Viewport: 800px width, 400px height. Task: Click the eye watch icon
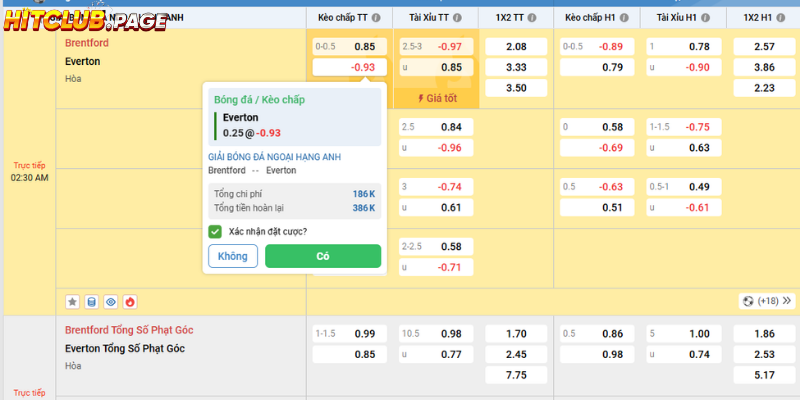click(110, 301)
